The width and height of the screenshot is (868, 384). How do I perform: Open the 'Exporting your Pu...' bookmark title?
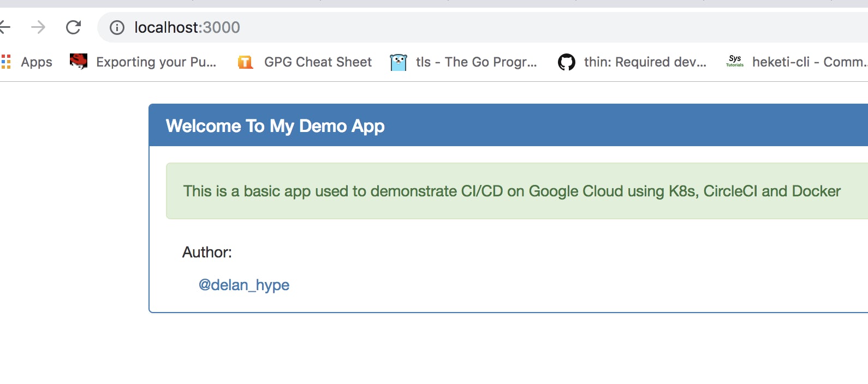(x=156, y=62)
